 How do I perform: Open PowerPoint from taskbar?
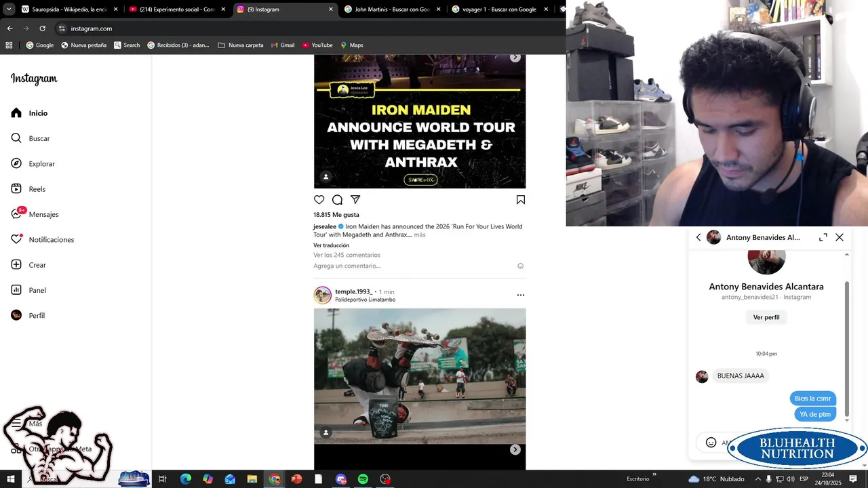click(x=296, y=479)
